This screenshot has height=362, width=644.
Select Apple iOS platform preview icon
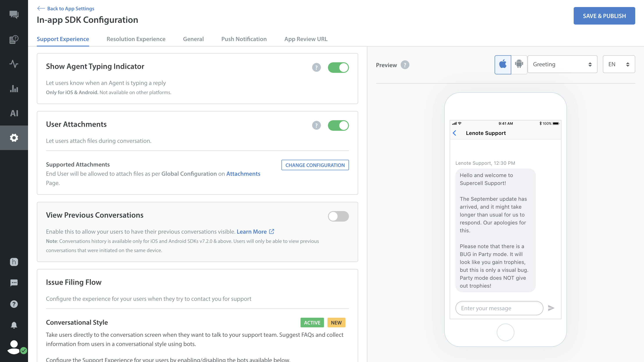pyautogui.click(x=503, y=64)
